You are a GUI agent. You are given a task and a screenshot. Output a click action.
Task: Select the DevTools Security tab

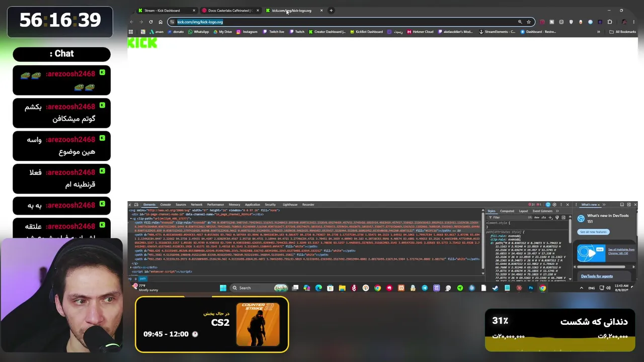(x=270, y=205)
